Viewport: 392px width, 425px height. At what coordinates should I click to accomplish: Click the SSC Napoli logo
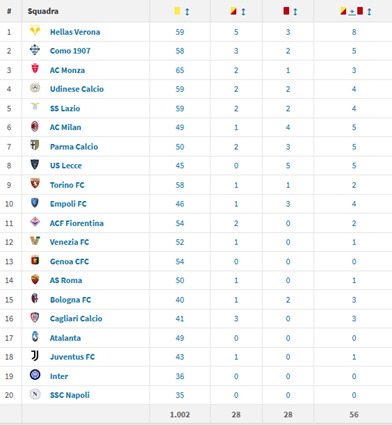pyautogui.click(x=35, y=394)
